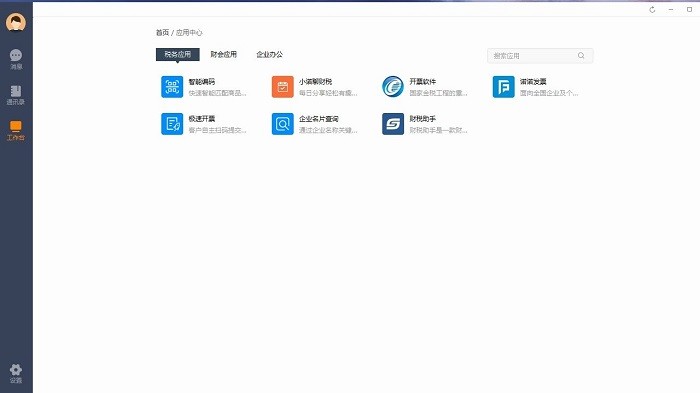
Task: Open the 财税助手 app name
Action: [x=423, y=119]
